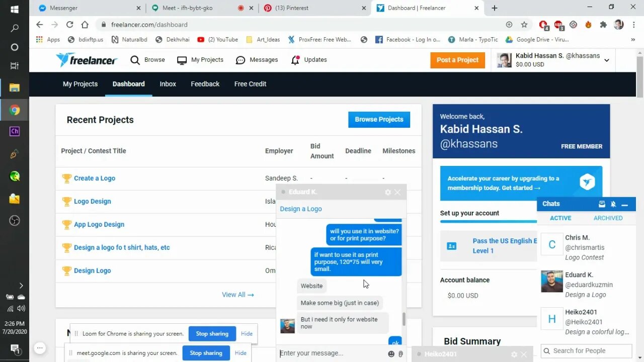644x362 pixels.
Task: Switch to the Pinterest browser tab
Action: (314, 8)
